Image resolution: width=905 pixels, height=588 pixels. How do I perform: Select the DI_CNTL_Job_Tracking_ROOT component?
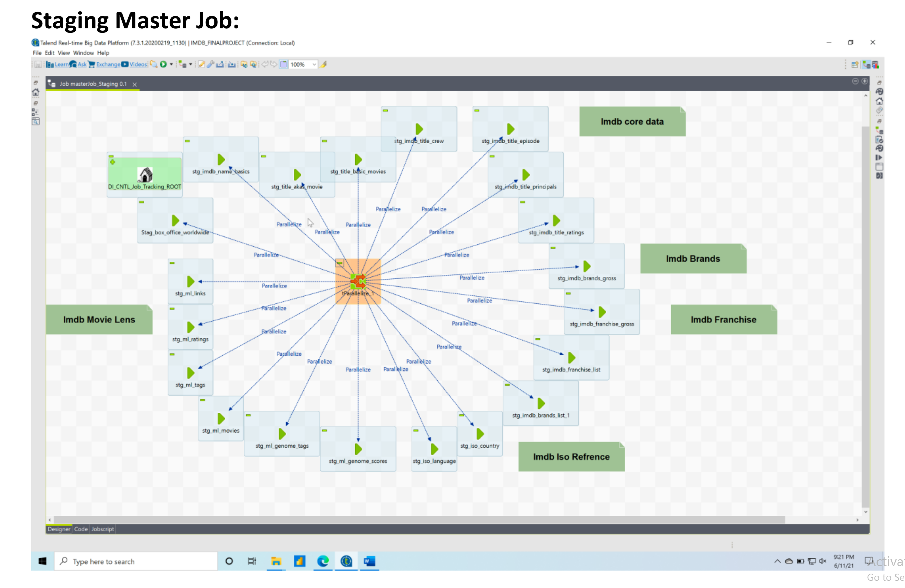(x=145, y=175)
